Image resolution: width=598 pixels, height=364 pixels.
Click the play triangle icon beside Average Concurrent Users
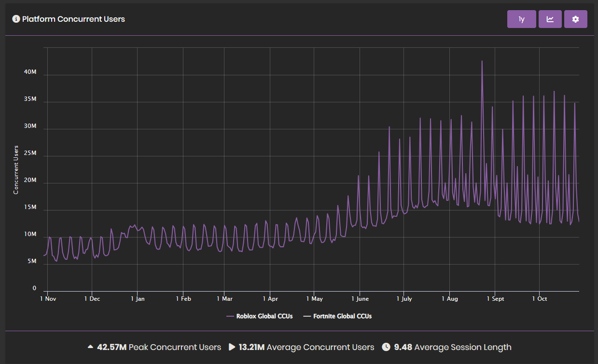coord(232,347)
